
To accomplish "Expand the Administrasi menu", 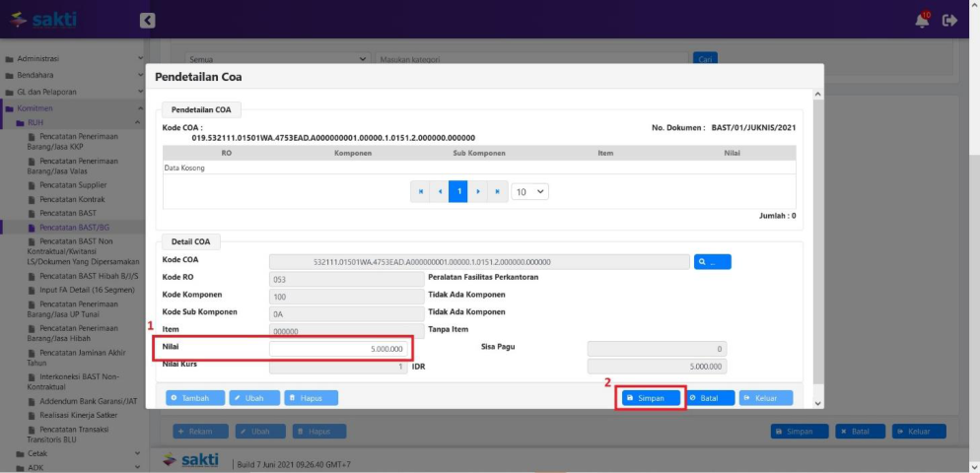I will pyautogui.click(x=74, y=59).
